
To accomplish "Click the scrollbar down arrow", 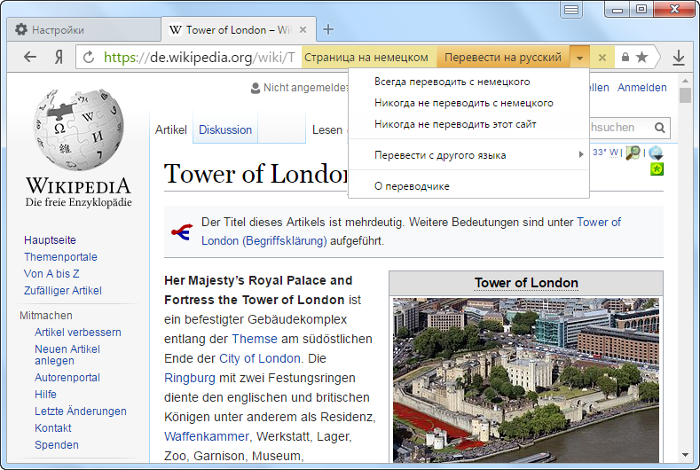I will 685,455.
